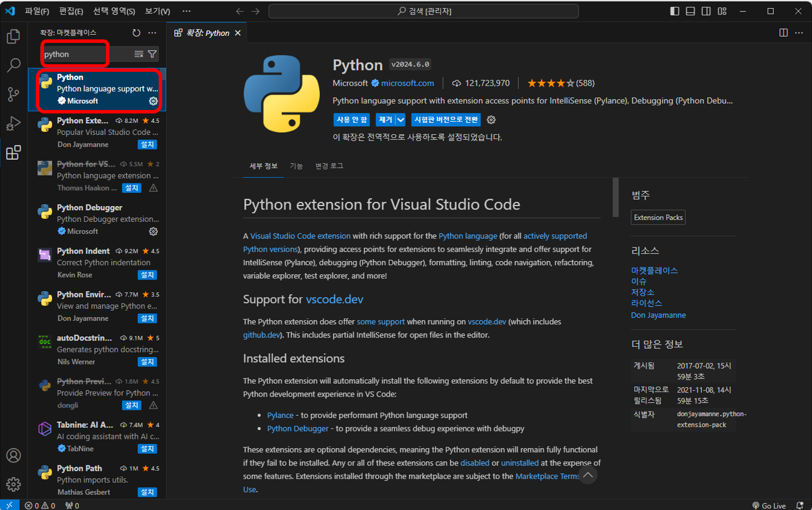Open microsoft.com publisher link

coord(408,83)
